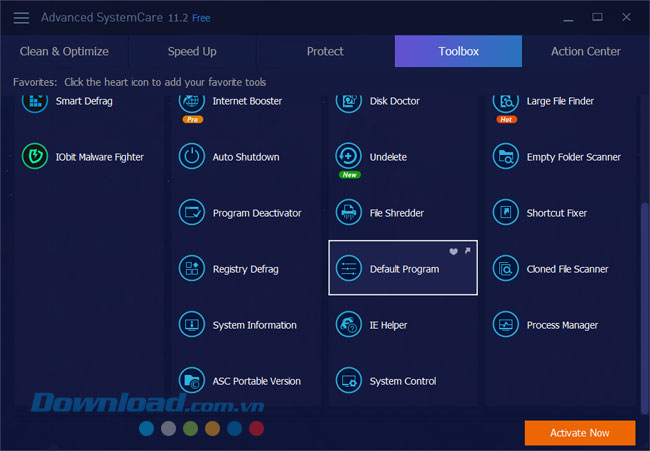The width and height of the screenshot is (650, 451).
Task: Select the Program Deactivator label
Action: tap(257, 213)
